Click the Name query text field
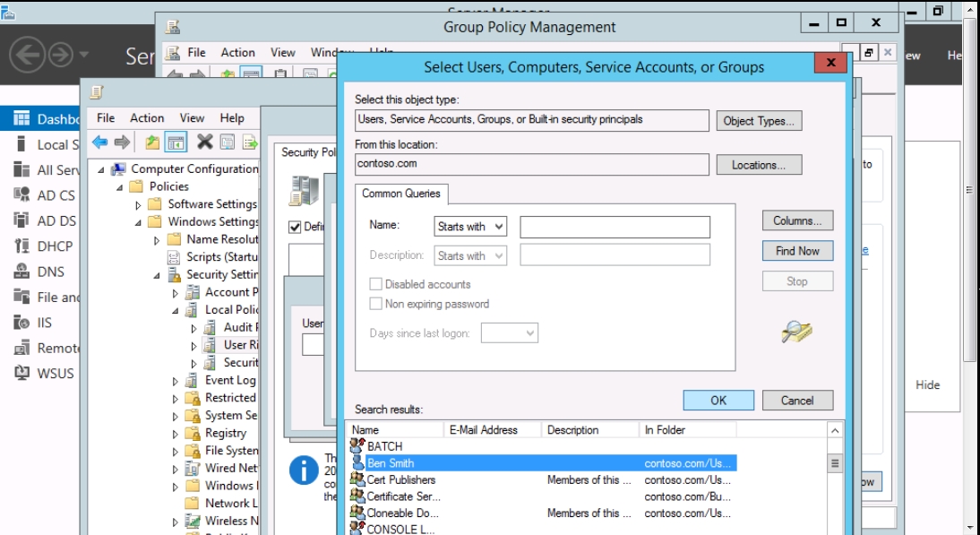The image size is (980, 535). (615, 227)
